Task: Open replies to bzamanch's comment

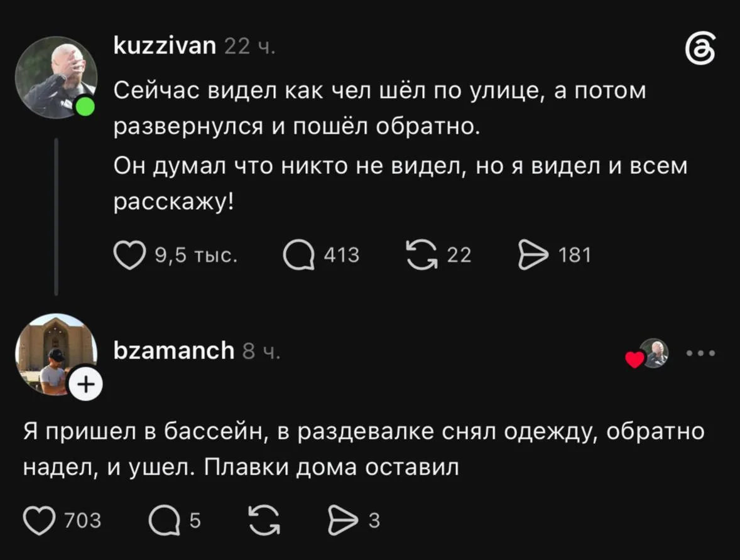Action: (164, 520)
